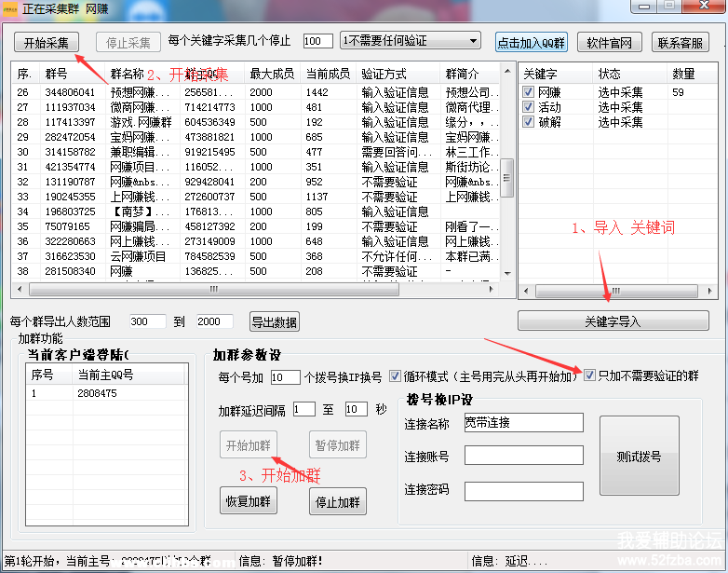The height and width of the screenshot is (573, 728).
Task: Edit the 加群延迟间隔 maximum seconds field
Action: (357, 409)
